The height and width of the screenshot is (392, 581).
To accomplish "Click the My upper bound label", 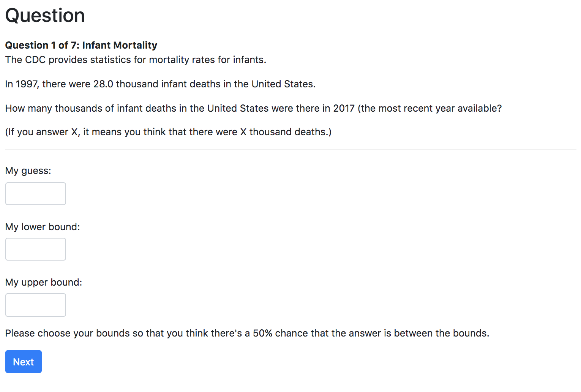I will (44, 282).
